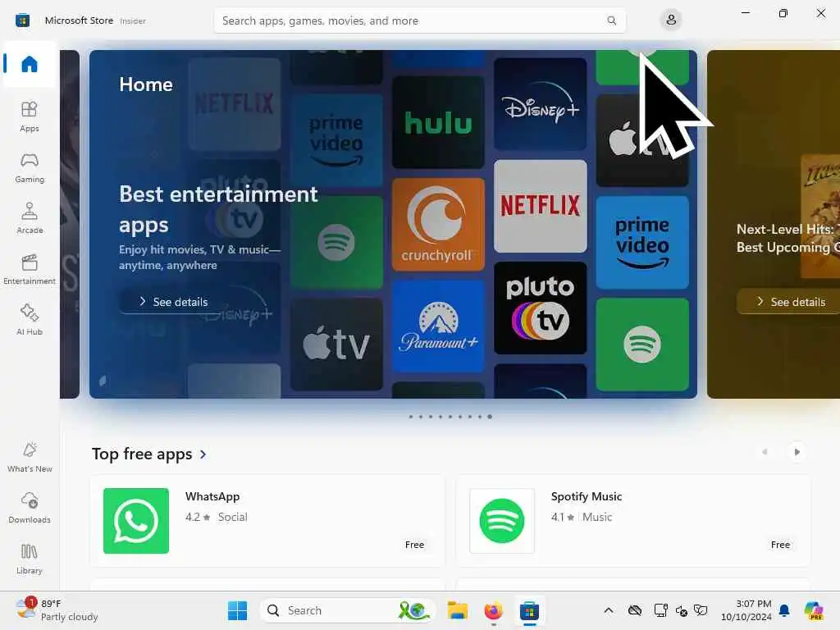Click the Disney+ tile in the banner
This screenshot has height=630, width=840.
(540, 104)
